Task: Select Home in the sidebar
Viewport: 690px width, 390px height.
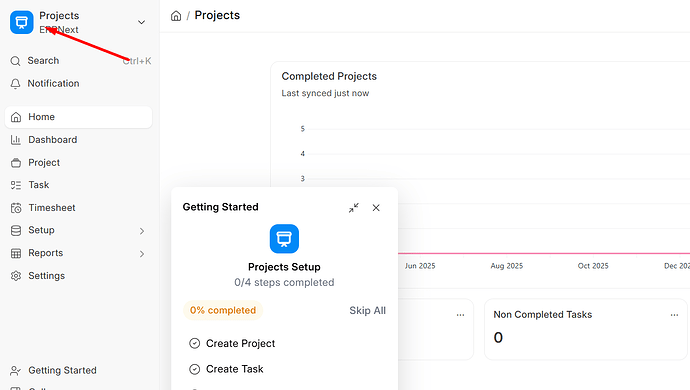Action: [79, 117]
